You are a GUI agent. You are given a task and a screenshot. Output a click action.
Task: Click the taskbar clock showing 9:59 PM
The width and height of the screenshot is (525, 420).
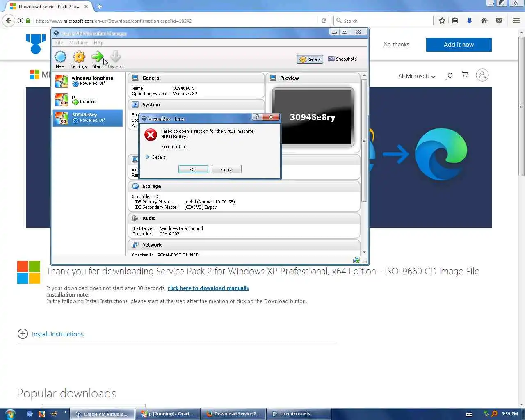[510, 414]
